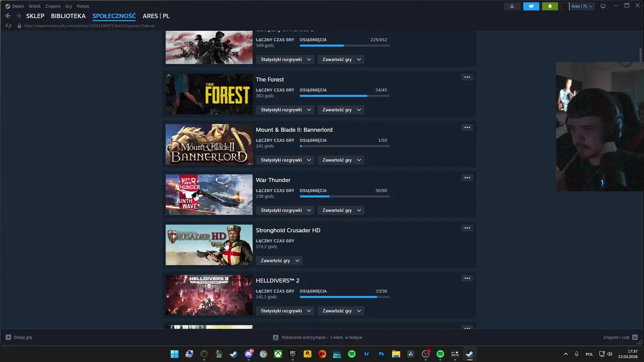Expand Zawartość gry for HELLDIVERS 2
Screen dimensions: 644x362
pyautogui.click(x=341, y=311)
